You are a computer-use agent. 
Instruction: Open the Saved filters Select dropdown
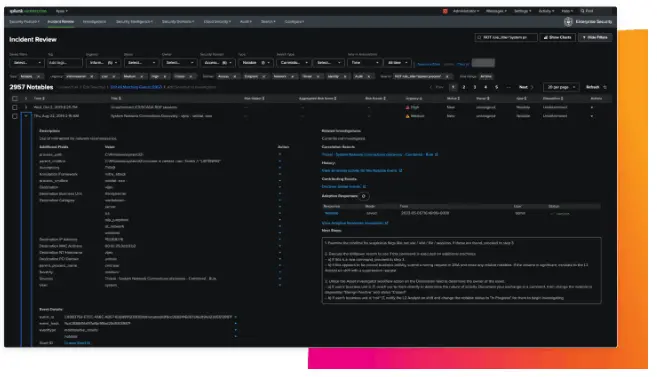pyautogui.click(x=27, y=63)
